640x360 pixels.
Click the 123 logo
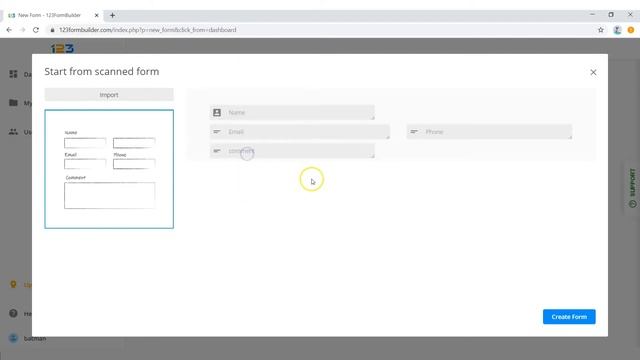coord(62,49)
